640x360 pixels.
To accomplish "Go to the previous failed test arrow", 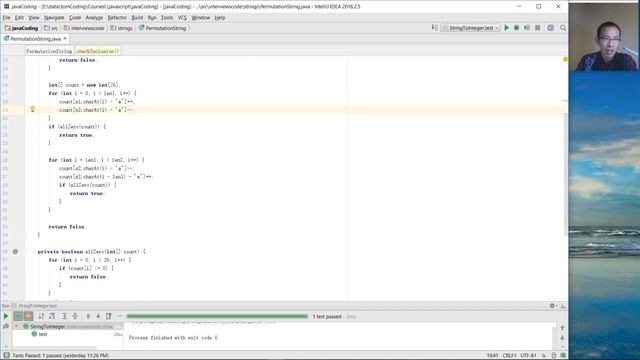I will [x=88, y=316].
